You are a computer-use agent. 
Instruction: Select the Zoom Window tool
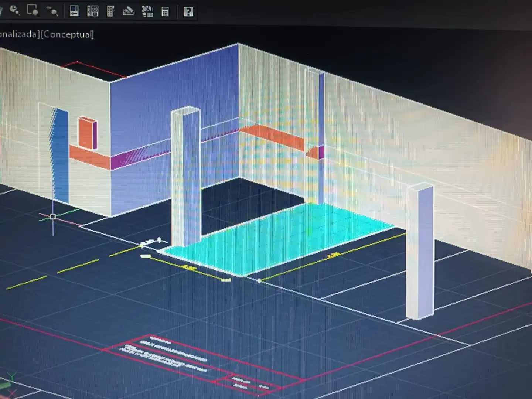coord(33,11)
